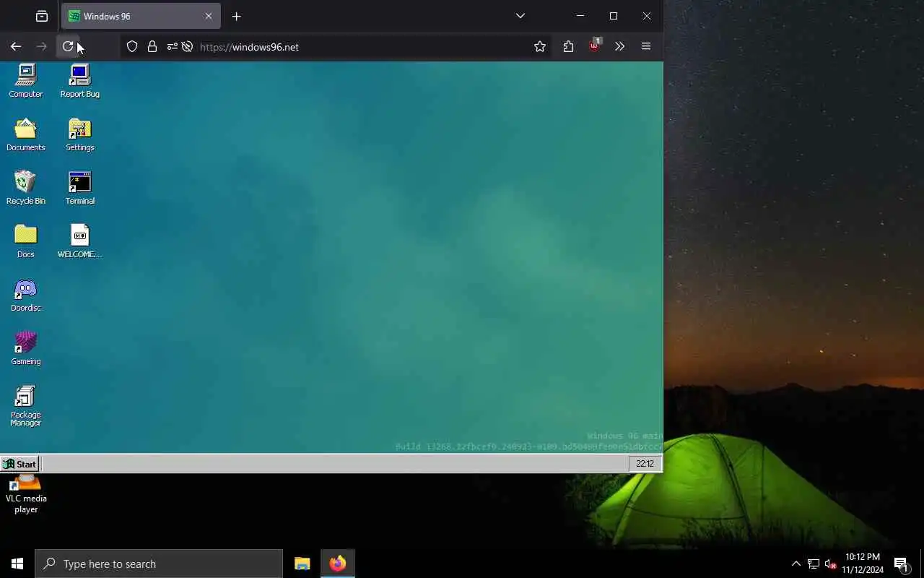Open the site permissions icon in address bar
924x578 pixels.
pos(172,46)
